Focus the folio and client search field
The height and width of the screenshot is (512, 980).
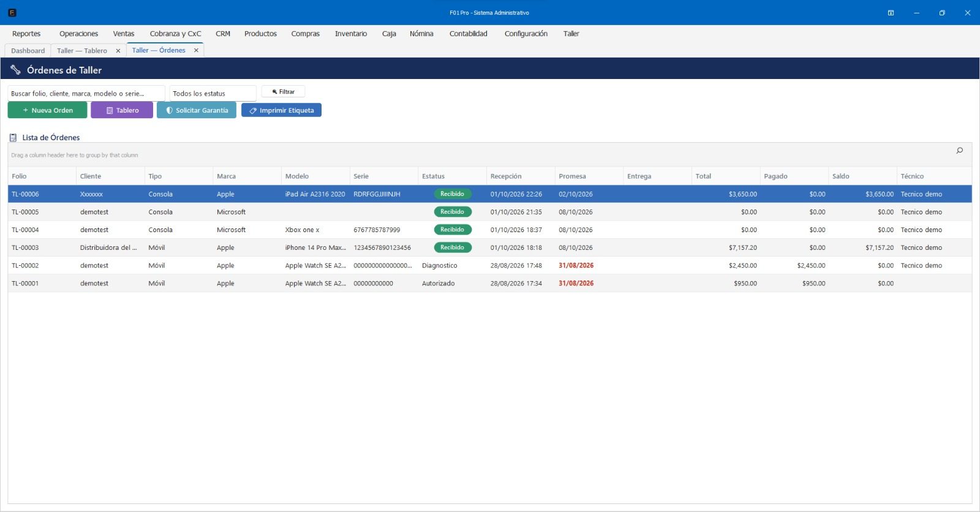tap(86, 94)
